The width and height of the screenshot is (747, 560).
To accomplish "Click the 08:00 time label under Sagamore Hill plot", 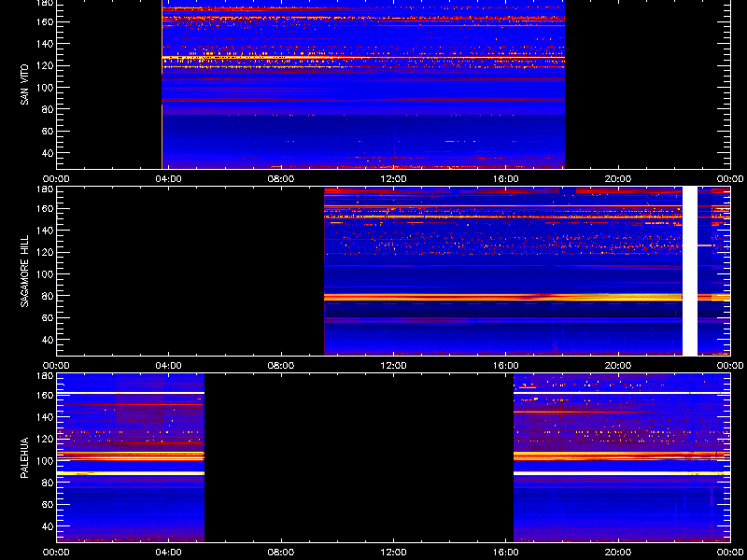I will coord(281,366).
